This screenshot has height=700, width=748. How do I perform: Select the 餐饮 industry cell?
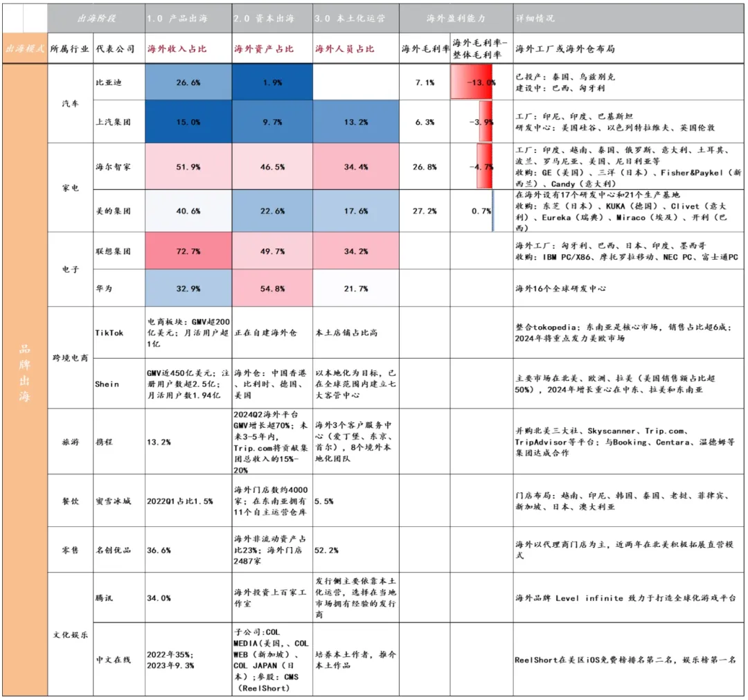(70, 501)
